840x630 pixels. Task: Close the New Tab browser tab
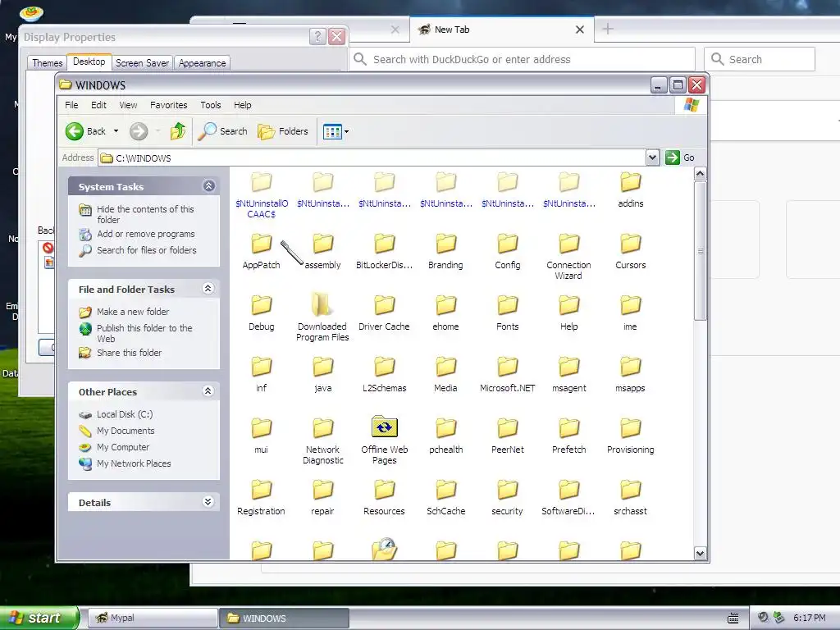tap(580, 30)
